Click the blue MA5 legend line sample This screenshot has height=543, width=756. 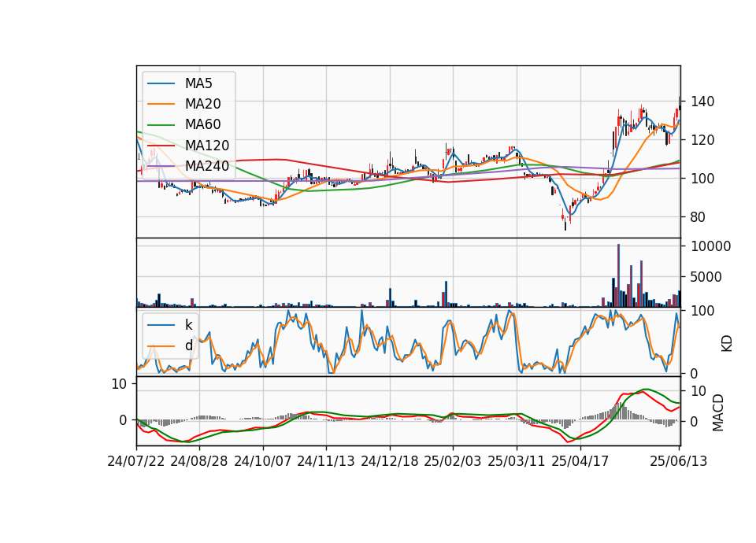(161, 84)
